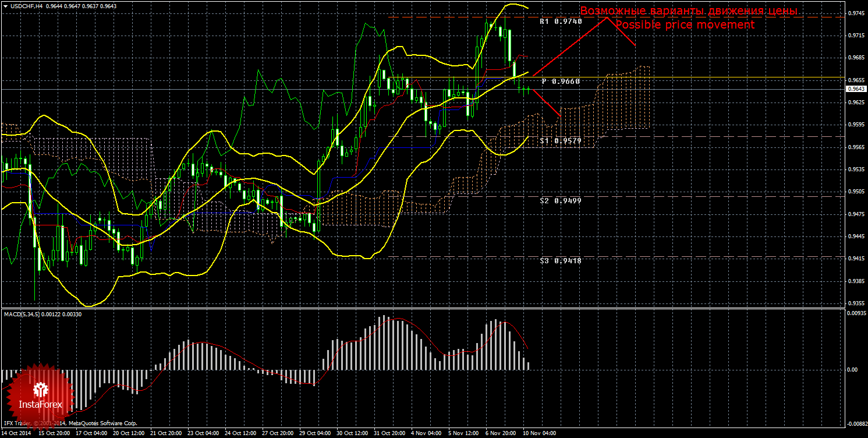Click the 0.9625 price axis value
868x438 pixels.
(855, 103)
